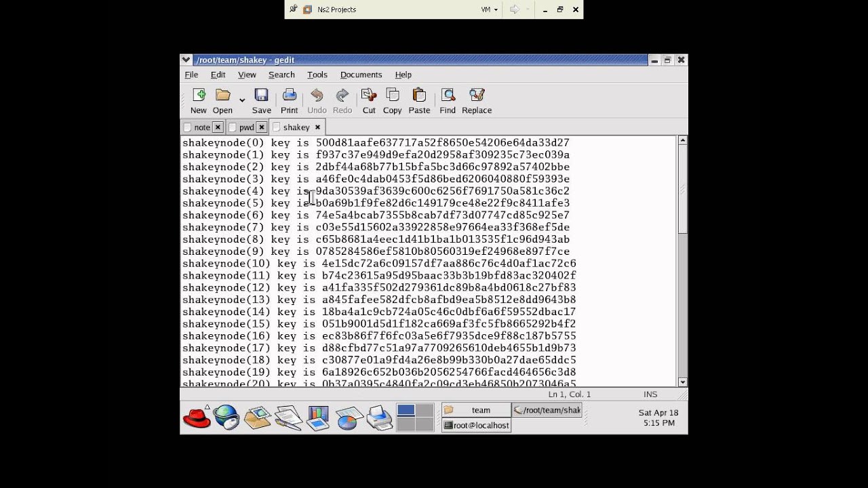Image resolution: width=868 pixels, height=488 pixels.
Task: Click the shakeynode(3) key line
Action: pyautogui.click(x=376, y=179)
